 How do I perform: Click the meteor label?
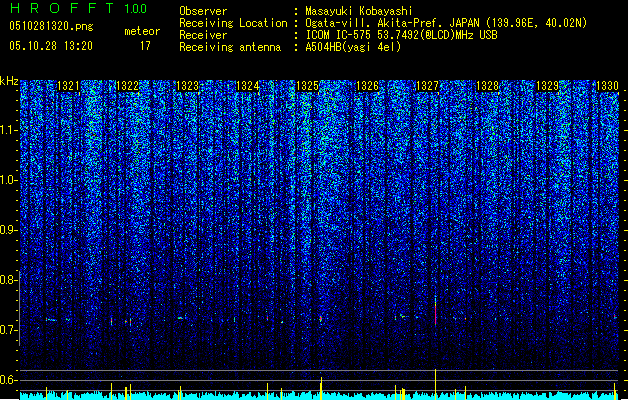pos(142,31)
